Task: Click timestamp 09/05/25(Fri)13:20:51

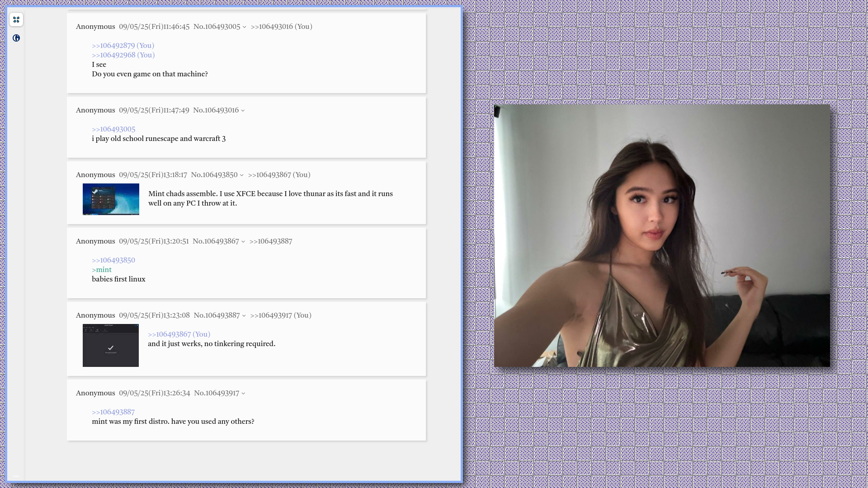Action: [154, 241]
